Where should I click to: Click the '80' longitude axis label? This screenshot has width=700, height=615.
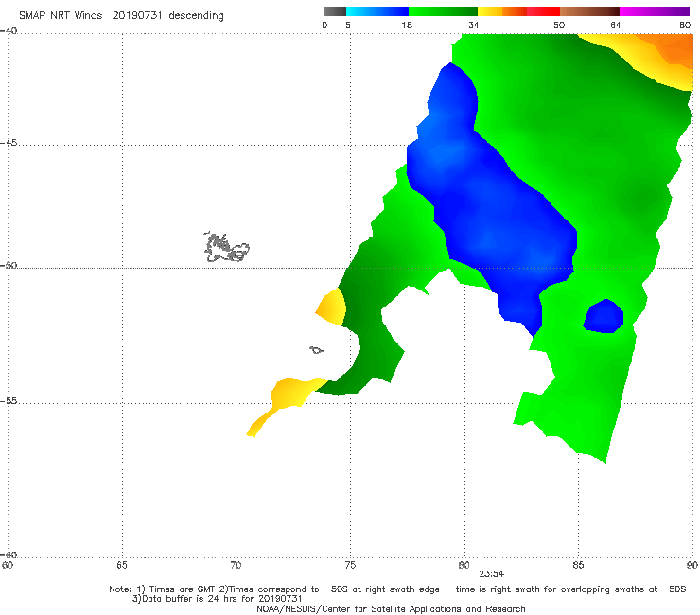(x=464, y=565)
